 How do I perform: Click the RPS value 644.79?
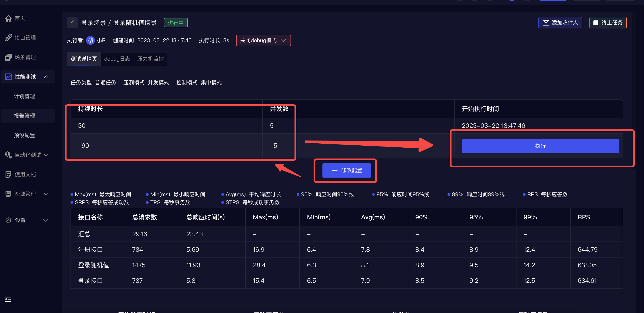(587, 250)
